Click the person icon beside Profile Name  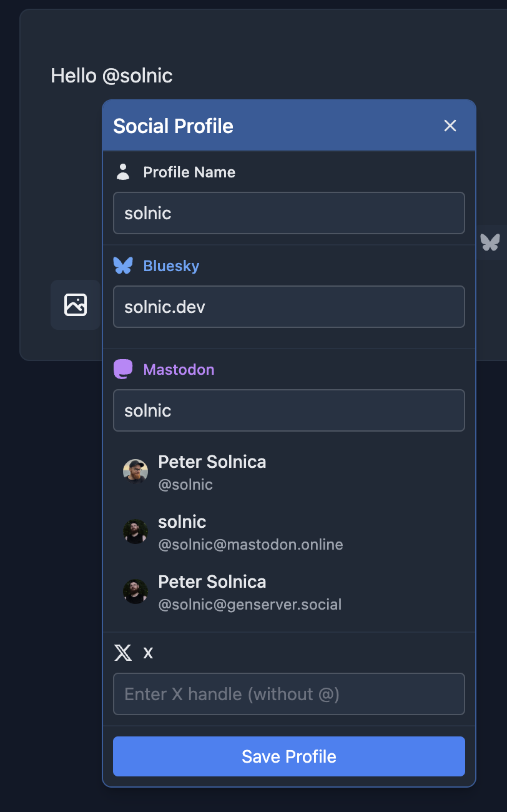[123, 172]
